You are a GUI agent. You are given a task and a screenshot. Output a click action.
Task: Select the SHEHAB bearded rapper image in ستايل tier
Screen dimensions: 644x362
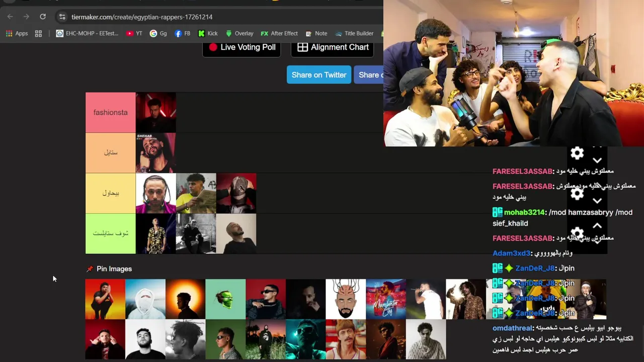[x=156, y=153]
